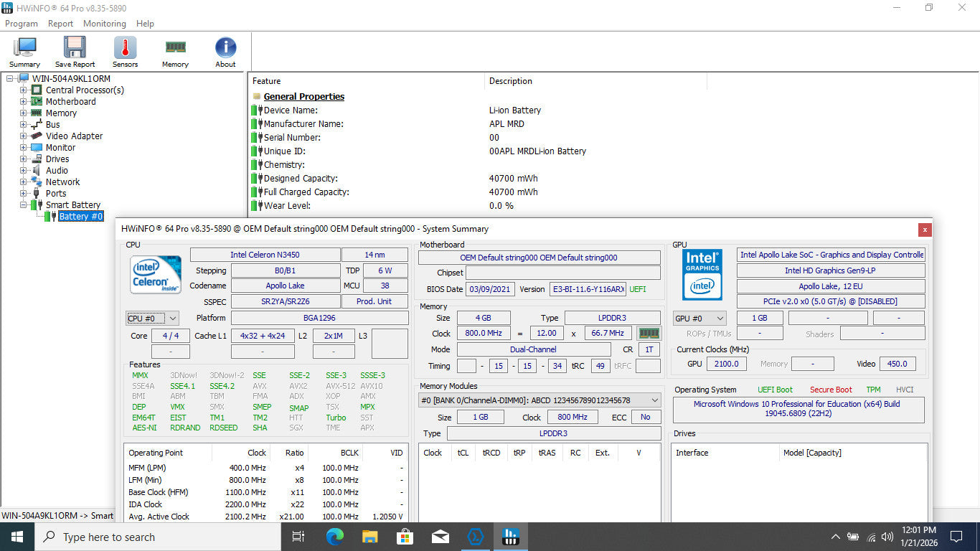Open the Report menu
This screenshot has height=551, width=980.
pos(60,24)
